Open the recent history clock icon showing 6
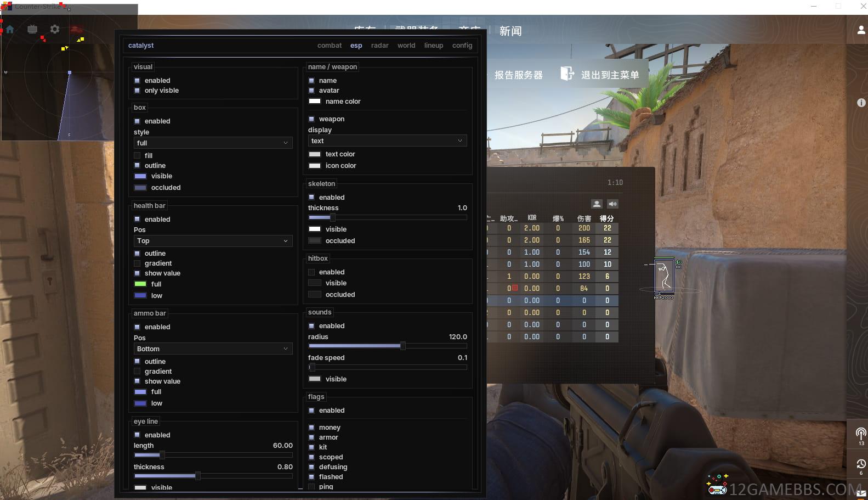This screenshot has width=868, height=500. tap(861, 464)
